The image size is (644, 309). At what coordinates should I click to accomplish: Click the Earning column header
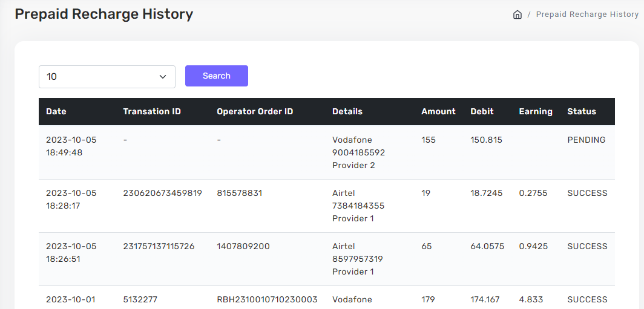point(536,111)
